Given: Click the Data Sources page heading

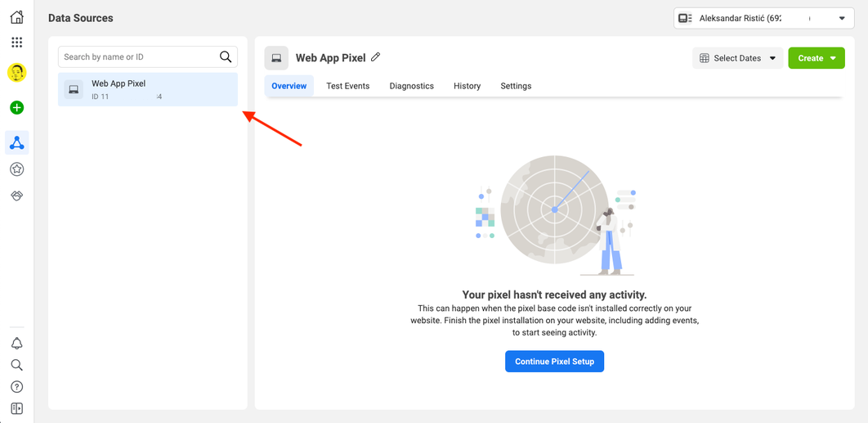Looking at the screenshot, I should point(81,18).
